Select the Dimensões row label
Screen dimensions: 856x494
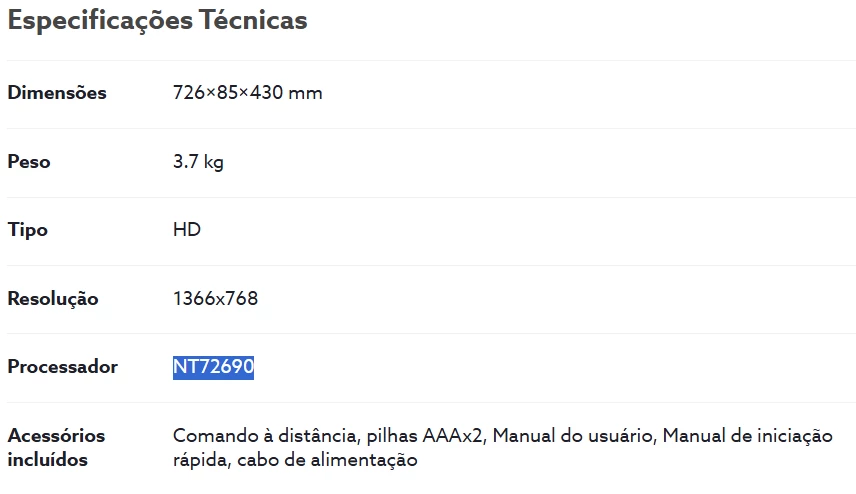click(57, 93)
